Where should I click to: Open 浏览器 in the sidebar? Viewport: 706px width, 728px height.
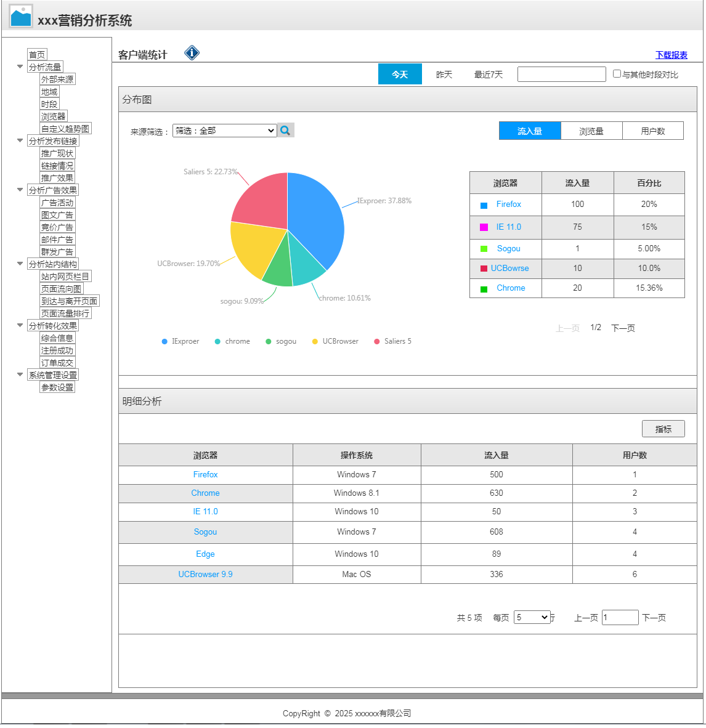coord(54,116)
